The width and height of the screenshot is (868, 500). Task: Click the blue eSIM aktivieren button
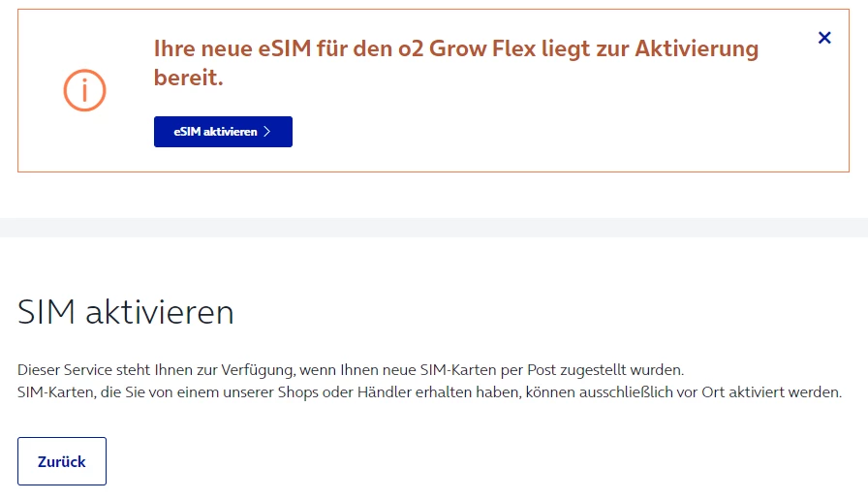tap(223, 132)
